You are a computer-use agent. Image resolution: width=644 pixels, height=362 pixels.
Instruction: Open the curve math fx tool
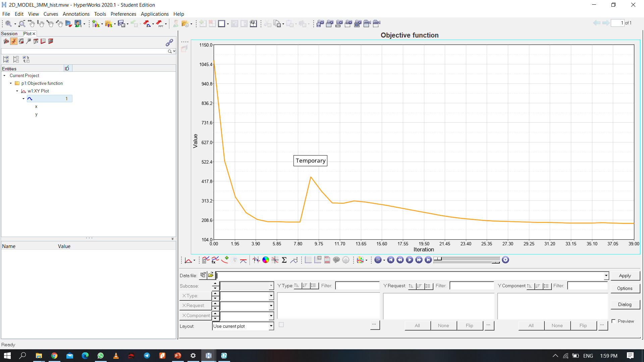(215, 260)
